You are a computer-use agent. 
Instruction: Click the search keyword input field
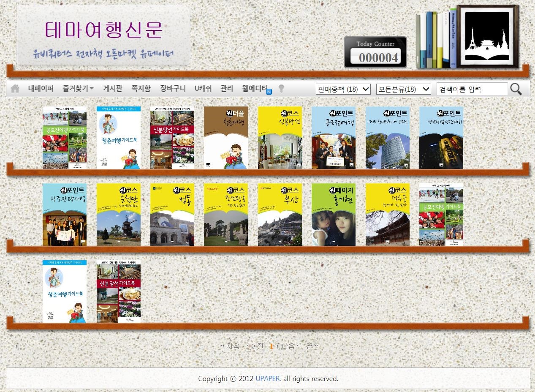coord(472,89)
